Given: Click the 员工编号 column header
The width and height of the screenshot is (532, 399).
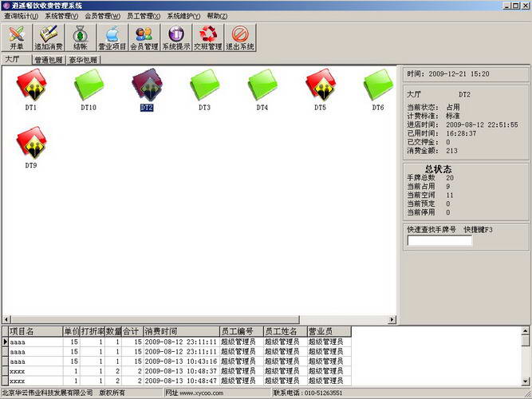Looking at the screenshot, I should pyautogui.click(x=242, y=331).
